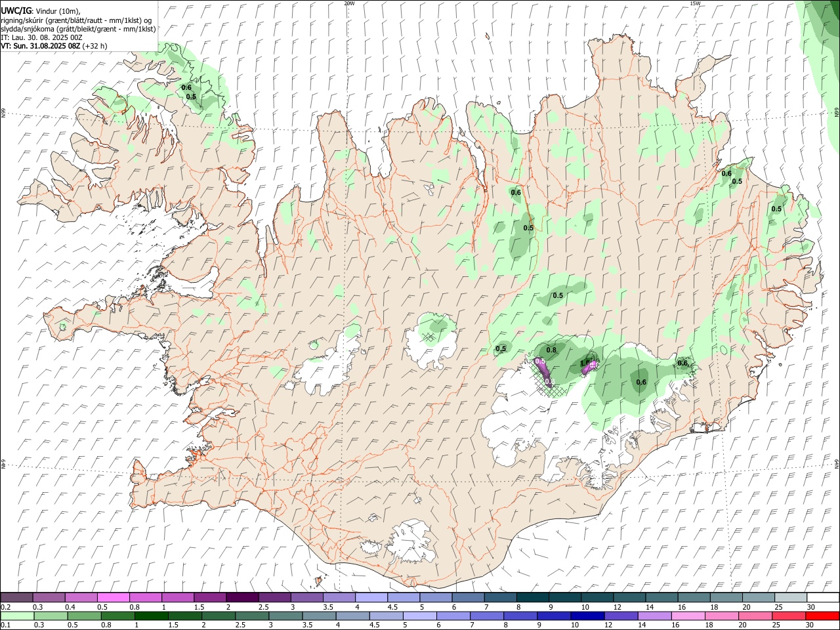Click the '30' label on the lower scale
The image size is (840, 630).
tap(809, 625)
